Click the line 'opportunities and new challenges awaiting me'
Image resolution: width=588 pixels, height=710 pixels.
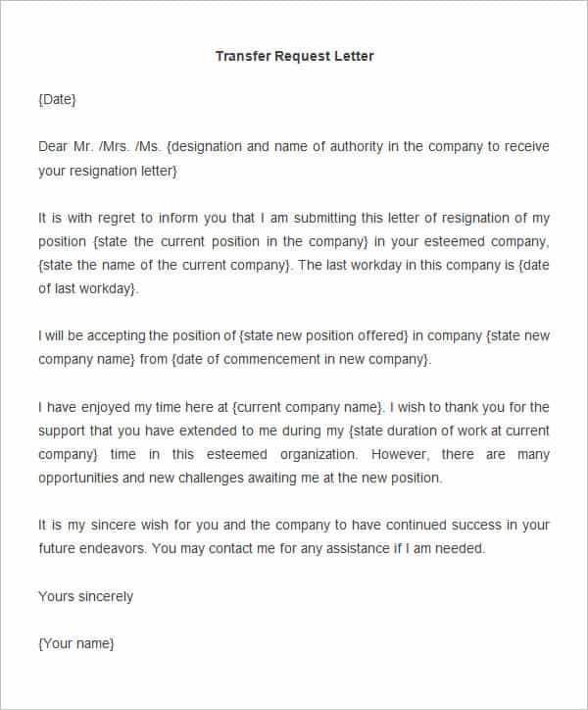240,479
